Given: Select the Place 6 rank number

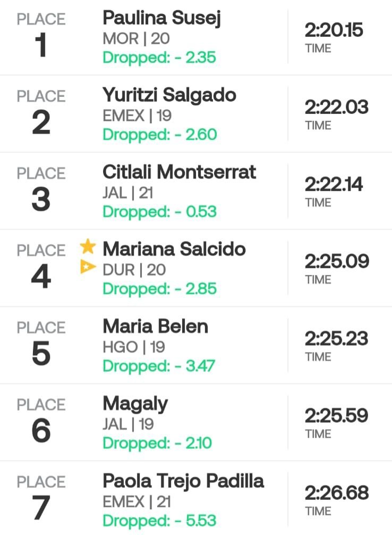Looking at the screenshot, I should 41,431.
